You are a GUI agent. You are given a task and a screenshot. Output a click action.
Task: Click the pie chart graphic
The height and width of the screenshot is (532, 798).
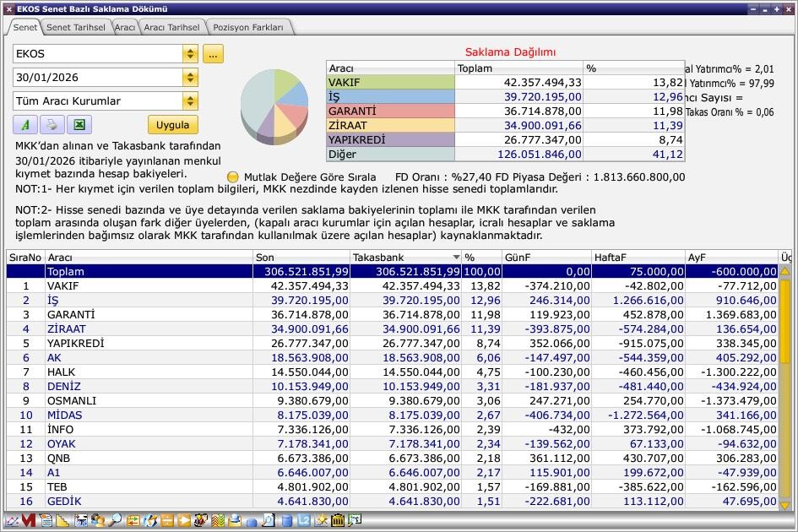[x=274, y=106]
